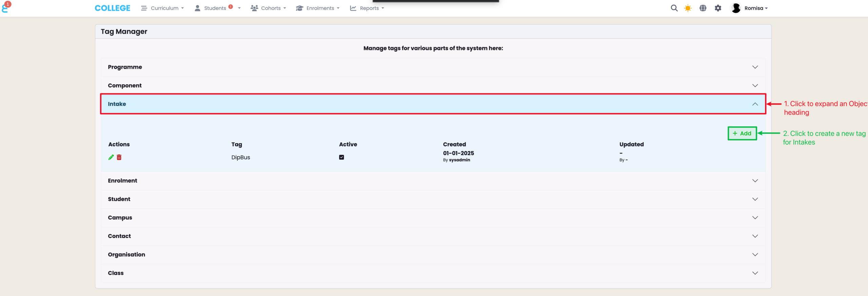This screenshot has width=868, height=296.
Task: Open the Reports dropdown menu
Action: click(367, 8)
